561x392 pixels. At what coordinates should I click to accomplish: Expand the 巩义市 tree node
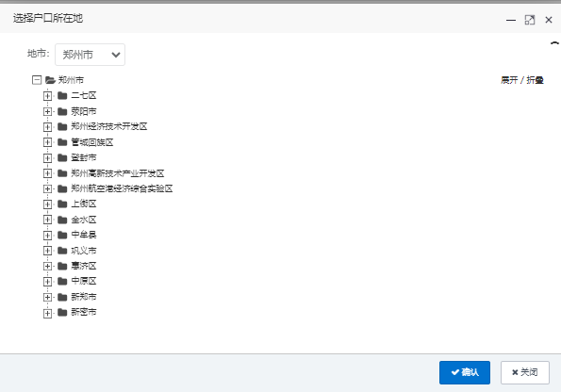[x=47, y=251]
